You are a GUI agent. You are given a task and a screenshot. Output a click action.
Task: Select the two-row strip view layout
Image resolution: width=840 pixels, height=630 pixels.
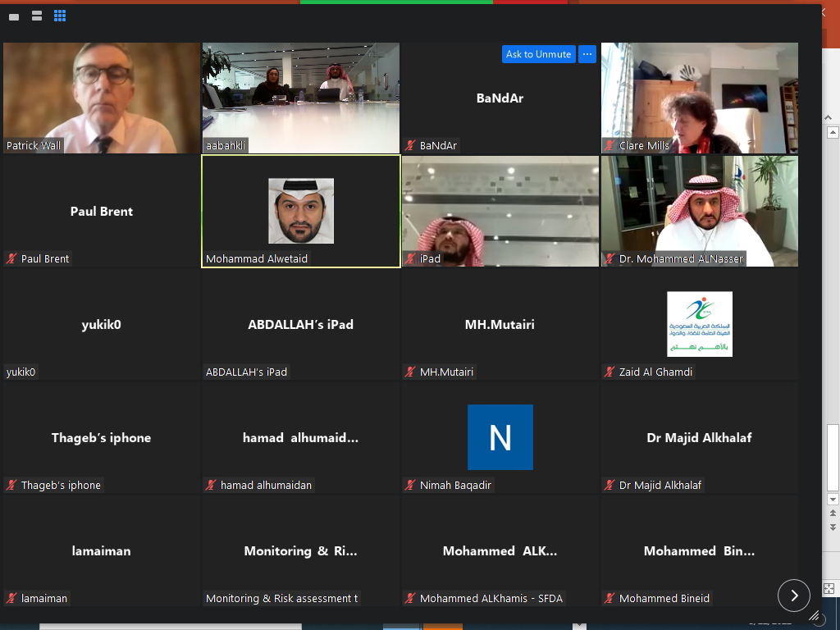(36, 16)
